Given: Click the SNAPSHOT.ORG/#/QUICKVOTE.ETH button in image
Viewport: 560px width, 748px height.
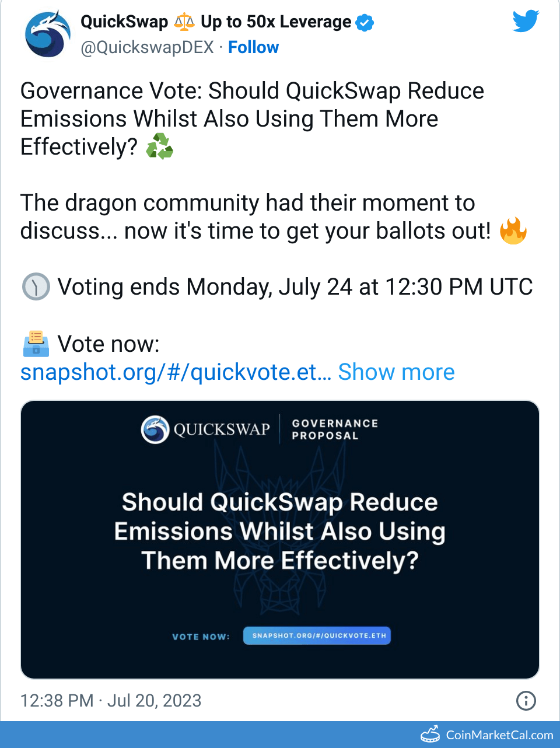Looking at the screenshot, I should click(317, 635).
